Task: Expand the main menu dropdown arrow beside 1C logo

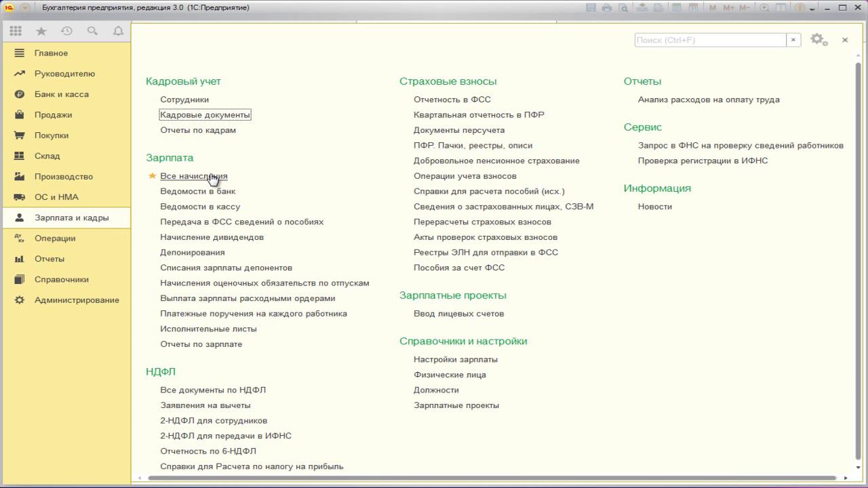Action: pyautogui.click(x=25, y=7)
